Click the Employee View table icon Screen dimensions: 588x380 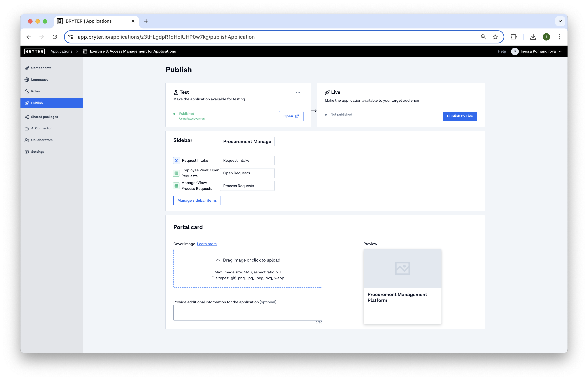[x=176, y=173]
